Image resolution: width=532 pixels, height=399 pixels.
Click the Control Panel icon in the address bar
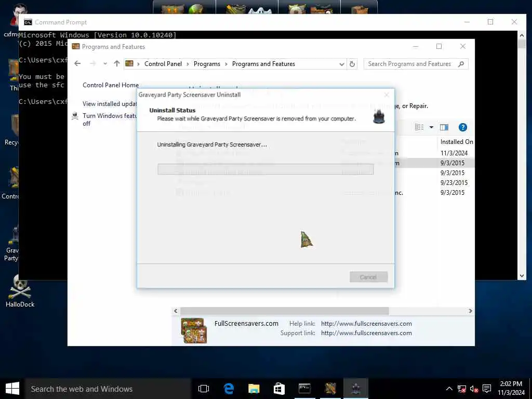(x=129, y=63)
